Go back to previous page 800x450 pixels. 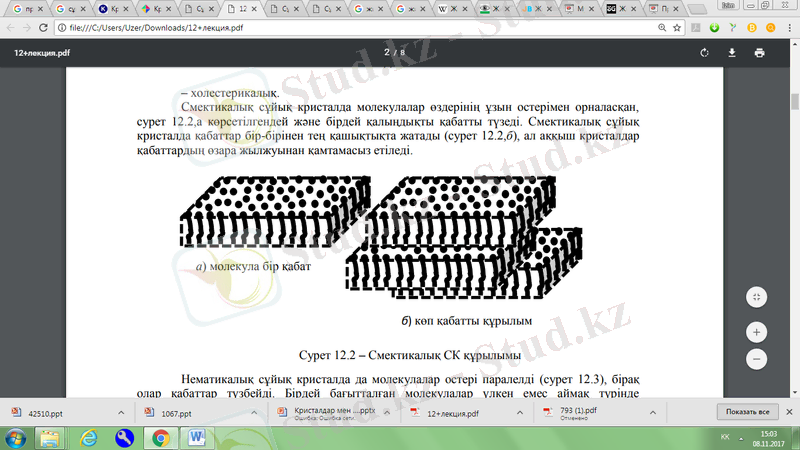pos(10,28)
